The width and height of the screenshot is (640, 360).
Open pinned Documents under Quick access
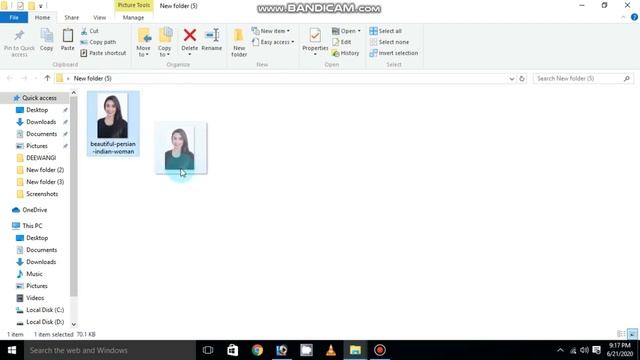[41, 134]
